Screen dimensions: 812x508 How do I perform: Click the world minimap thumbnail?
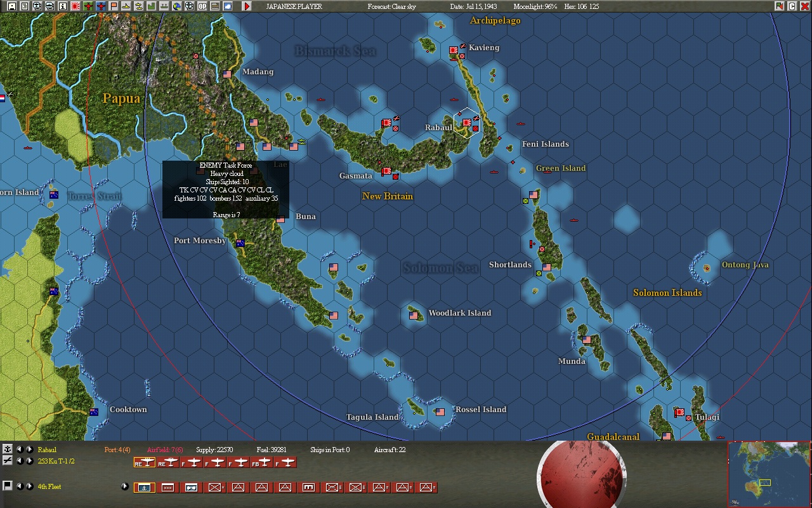pos(769,474)
